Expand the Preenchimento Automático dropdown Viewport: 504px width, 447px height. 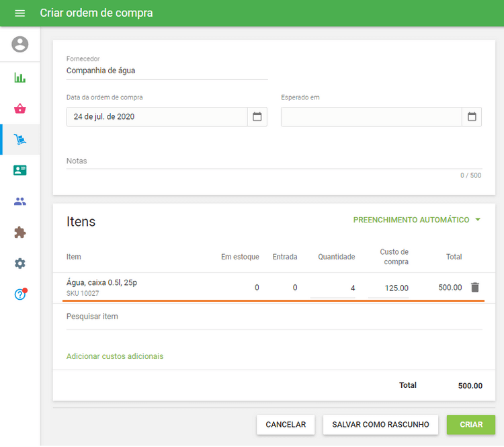(417, 220)
